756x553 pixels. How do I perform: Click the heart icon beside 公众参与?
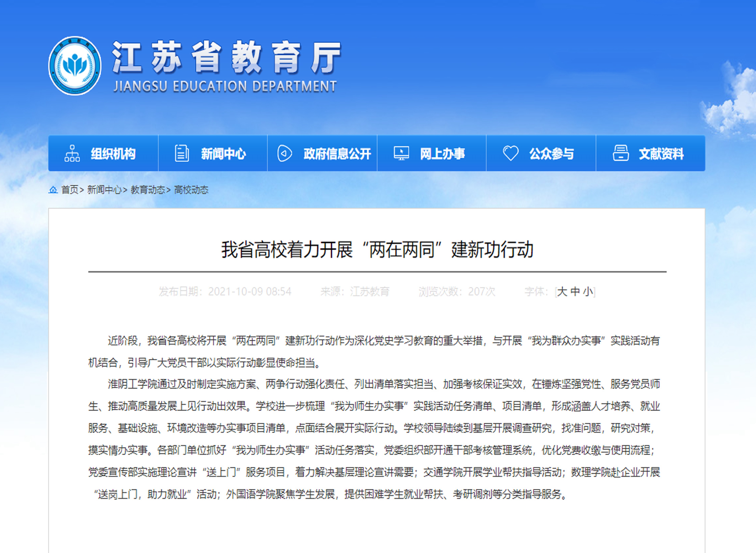tap(510, 153)
